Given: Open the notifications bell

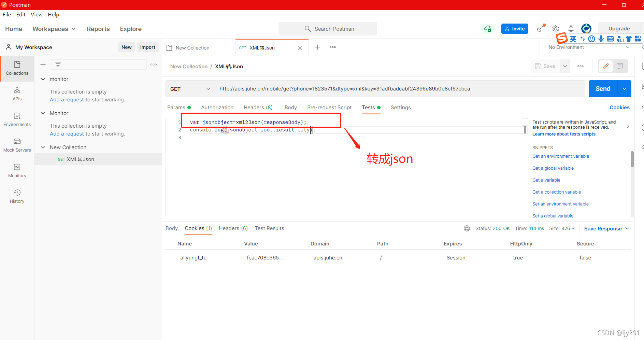Looking at the screenshot, I should click(571, 29).
